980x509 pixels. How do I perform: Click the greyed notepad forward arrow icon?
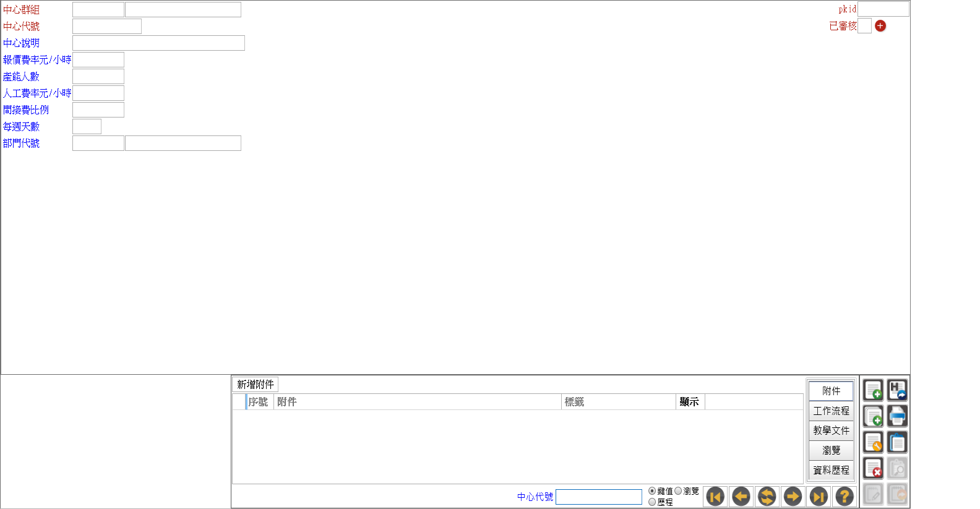coord(897,494)
